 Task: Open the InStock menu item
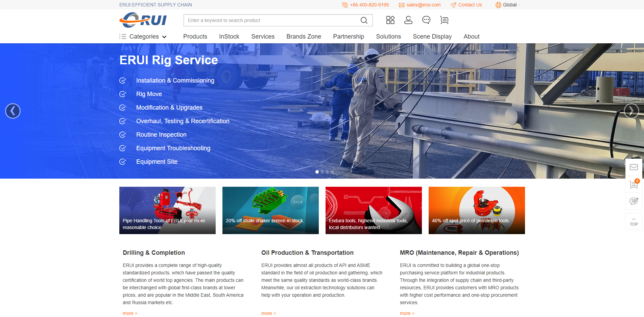point(229,37)
